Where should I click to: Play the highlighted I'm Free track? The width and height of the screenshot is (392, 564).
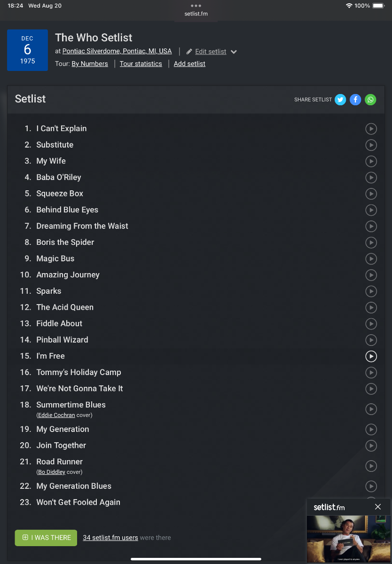click(x=371, y=356)
